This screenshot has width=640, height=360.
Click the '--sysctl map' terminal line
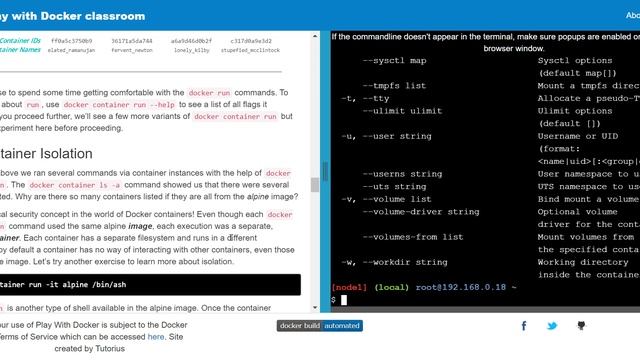[x=394, y=61]
